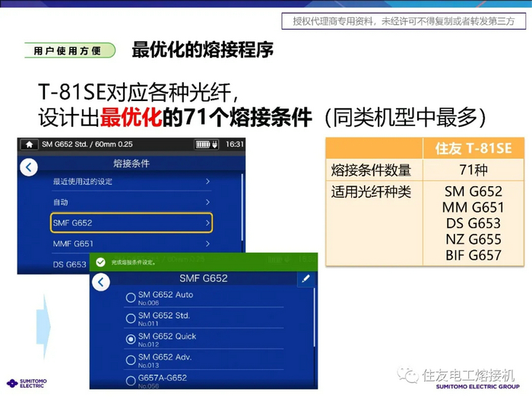The image size is (532, 399).
Task: Click the pencil edit icon
Action: (x=306, y=279)
